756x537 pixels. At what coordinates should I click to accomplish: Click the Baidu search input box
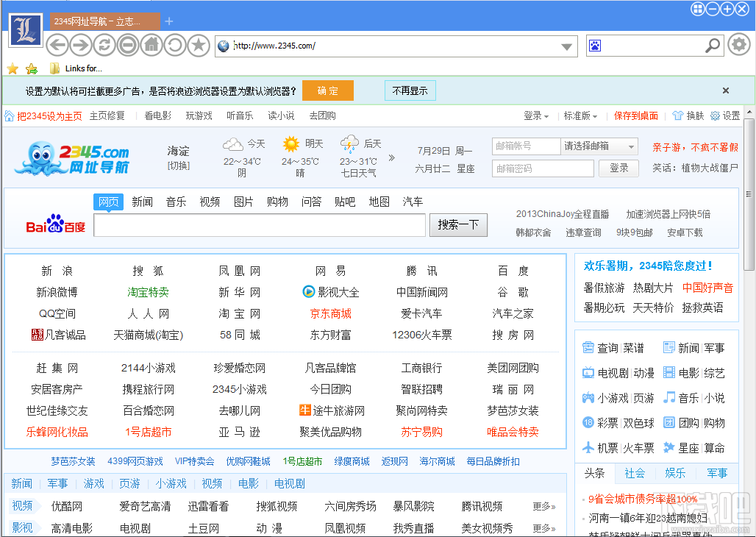click(260, 225)
